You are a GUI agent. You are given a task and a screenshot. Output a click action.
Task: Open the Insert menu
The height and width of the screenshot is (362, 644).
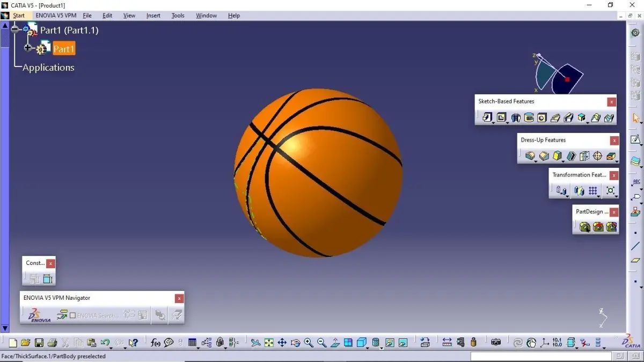point(153,16)
